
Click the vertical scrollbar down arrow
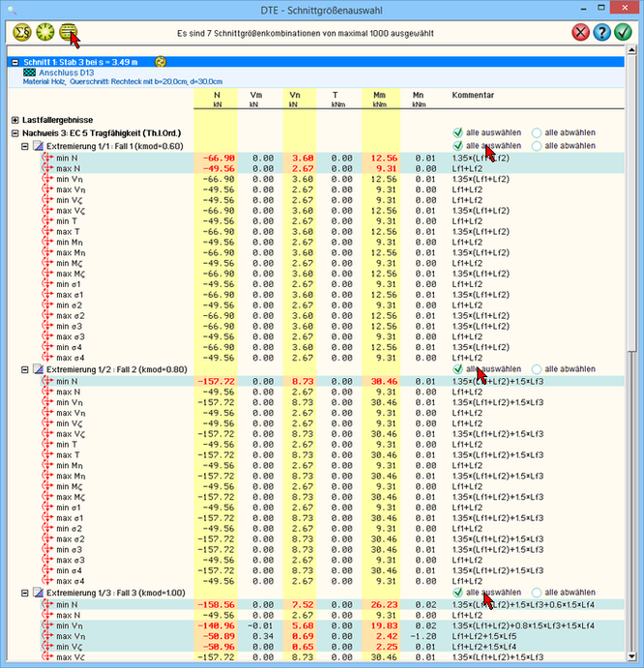tap(633, 658)
